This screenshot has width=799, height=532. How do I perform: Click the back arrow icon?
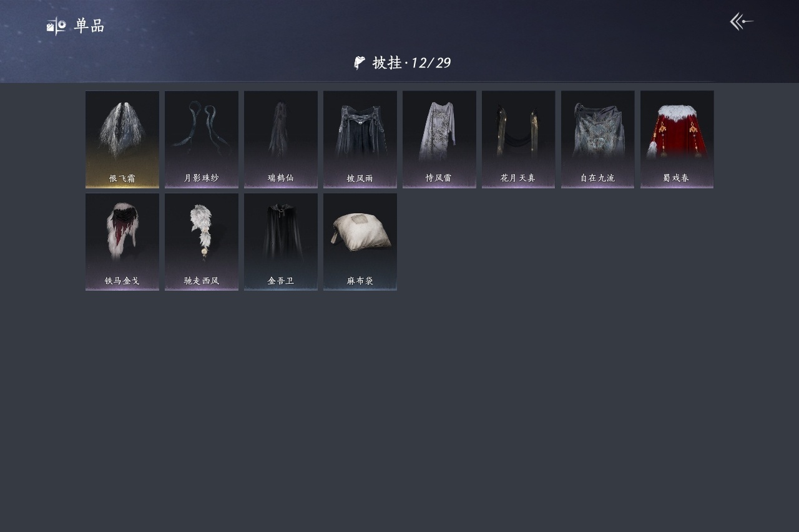tap(742, 22)
